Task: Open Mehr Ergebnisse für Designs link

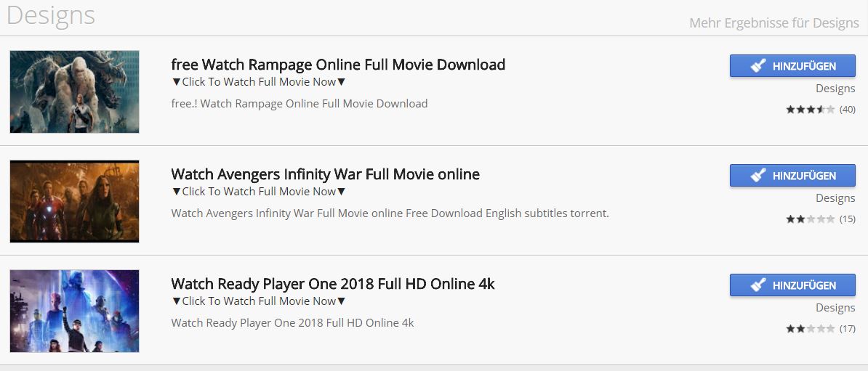Action: coord(773,23)
